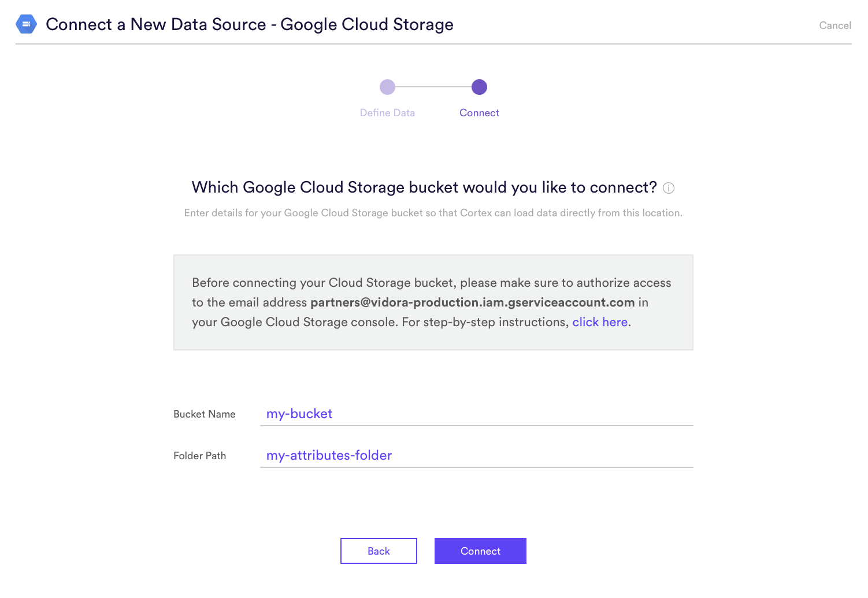
Task: Follow the 'click here' instructions link
Action: [x=600, y=322]
